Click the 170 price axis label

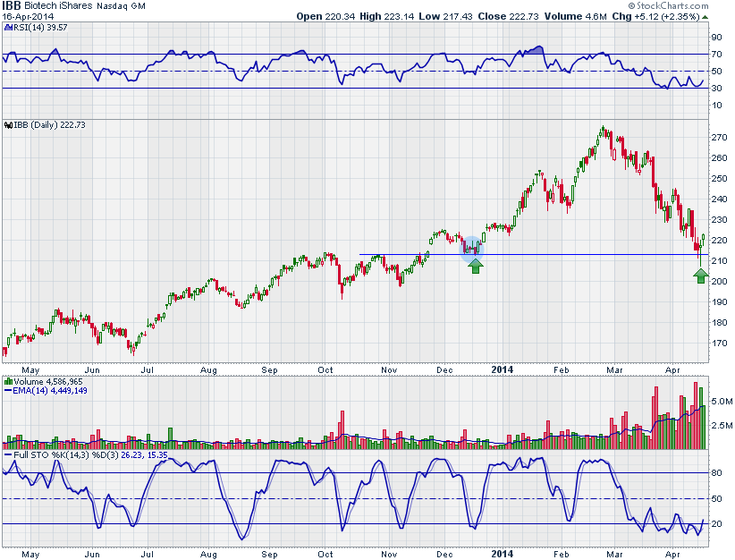point(719,344)
